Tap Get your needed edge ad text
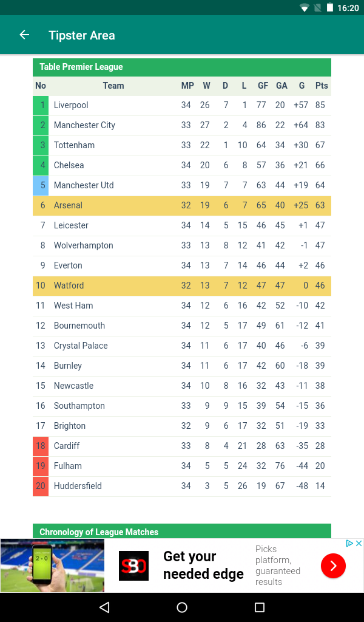Image resolution: width=364 pixels, height=622 pixels. (x=203, y=566)
